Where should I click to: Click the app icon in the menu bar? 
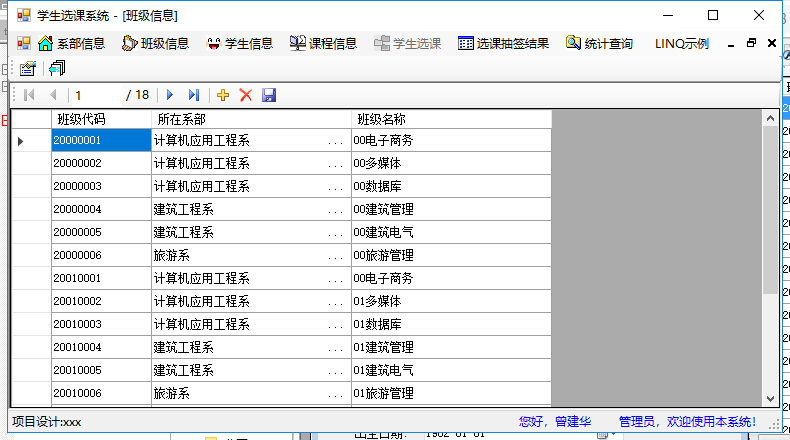[x=24, y=44]
